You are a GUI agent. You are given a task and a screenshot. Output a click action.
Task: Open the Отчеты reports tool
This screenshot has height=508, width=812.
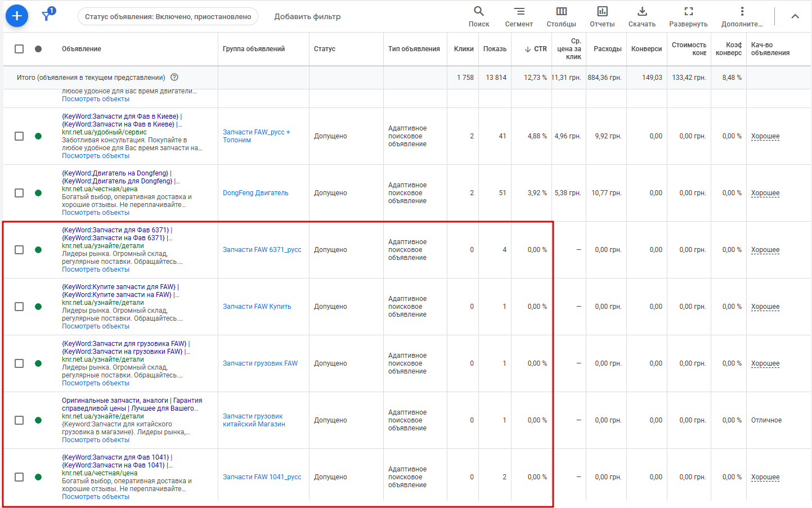click(602, 16)
